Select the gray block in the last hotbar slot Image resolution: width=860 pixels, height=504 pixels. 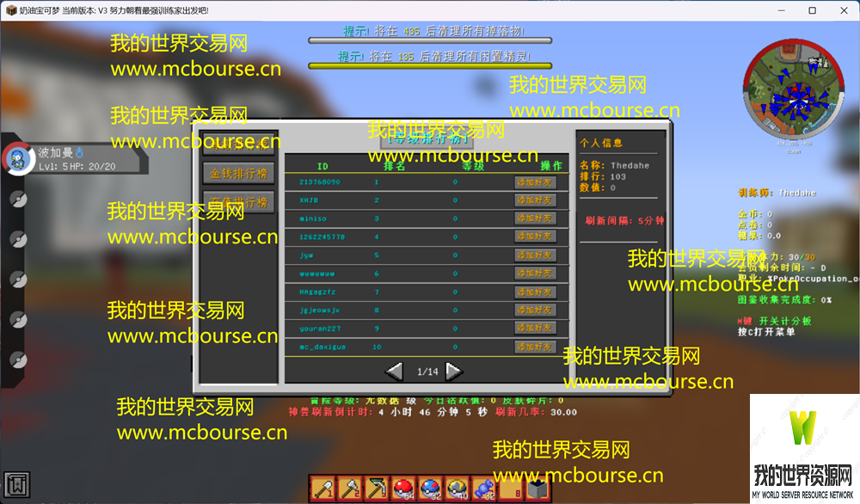click(538, 488)
